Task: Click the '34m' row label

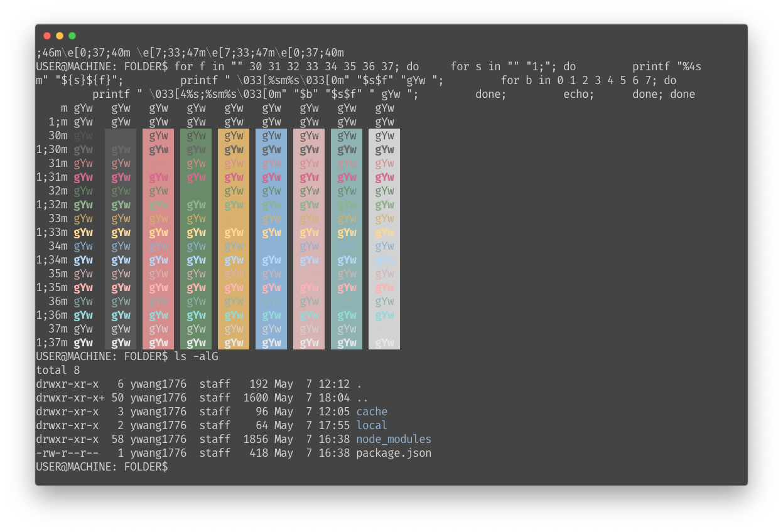Action: tap(58, 246)
